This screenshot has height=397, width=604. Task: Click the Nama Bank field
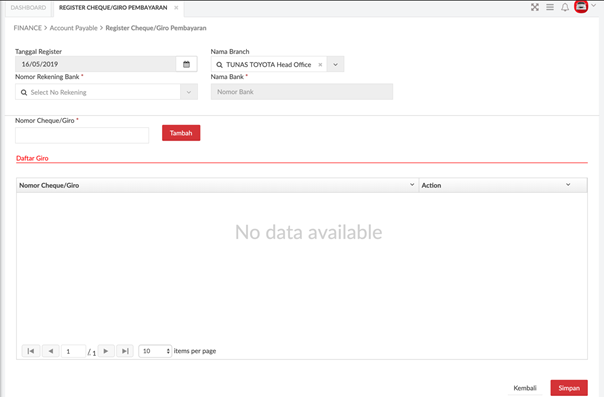tap(302, 92)
